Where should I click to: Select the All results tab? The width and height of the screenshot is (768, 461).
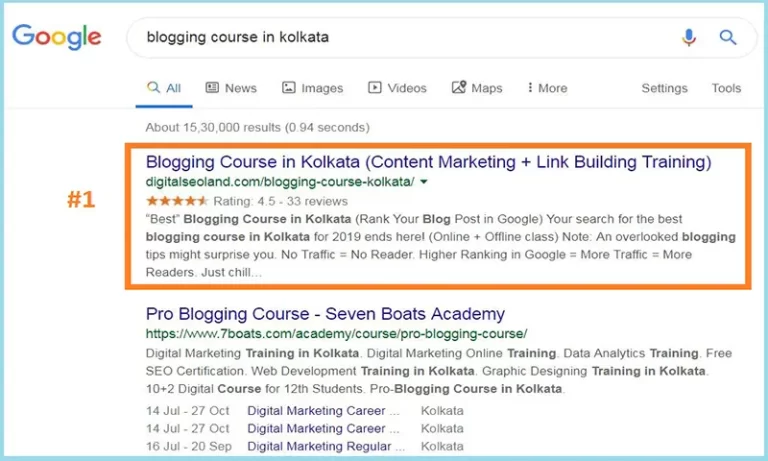pos(164,88)
